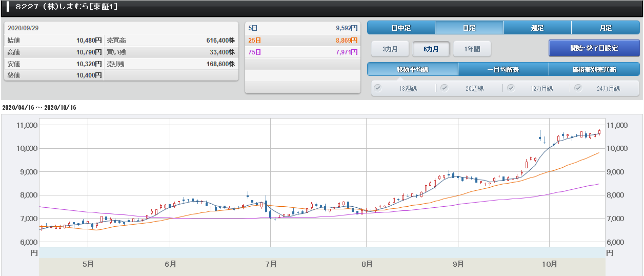Toggle the 12カ月線 moving average checkbox

coord(511,88)
